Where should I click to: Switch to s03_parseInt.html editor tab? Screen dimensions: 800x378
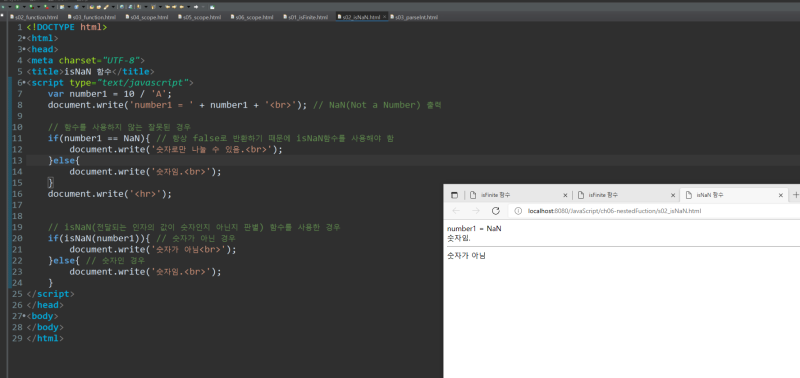(414, 17)
